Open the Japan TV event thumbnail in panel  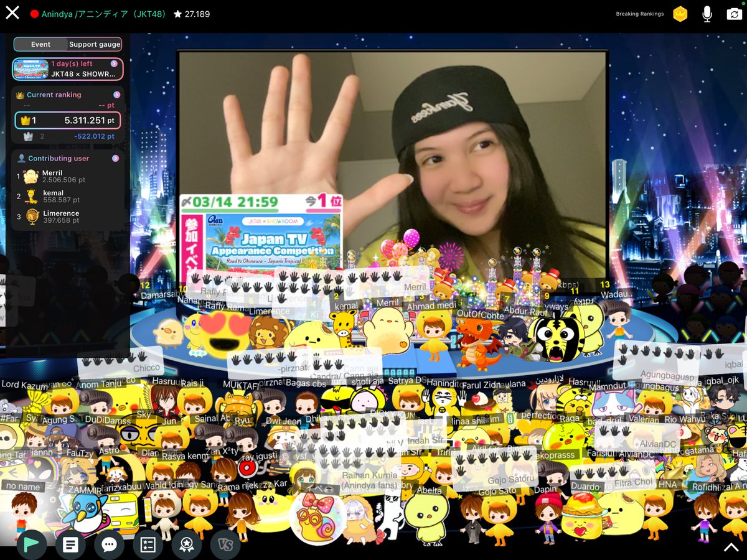[31, 69]
